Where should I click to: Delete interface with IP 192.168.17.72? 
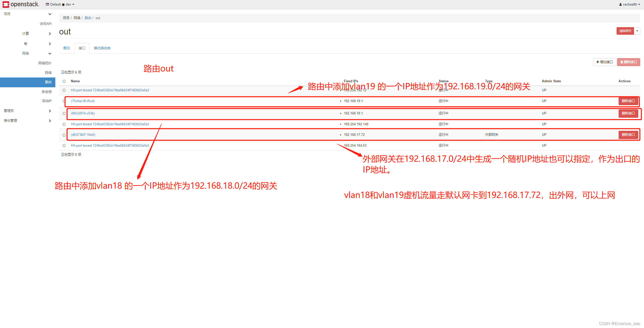click(x=628, y=135)
